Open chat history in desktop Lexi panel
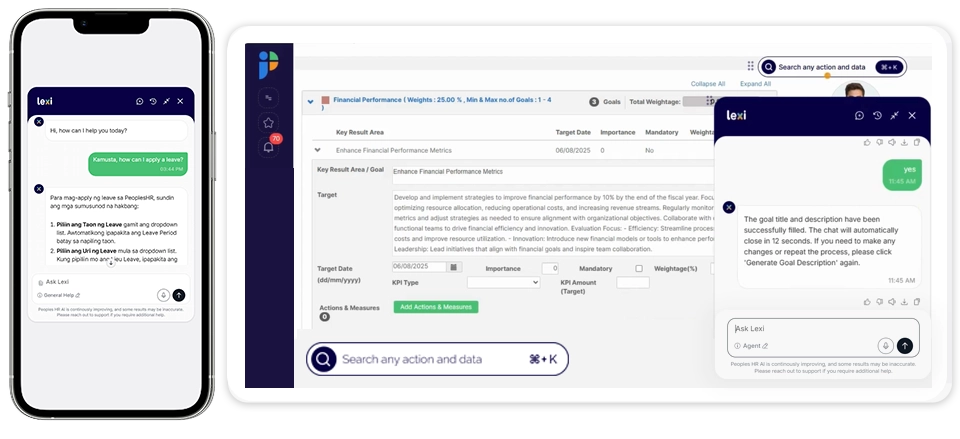The height and width of the screenshot is (439, 960). 876,116
